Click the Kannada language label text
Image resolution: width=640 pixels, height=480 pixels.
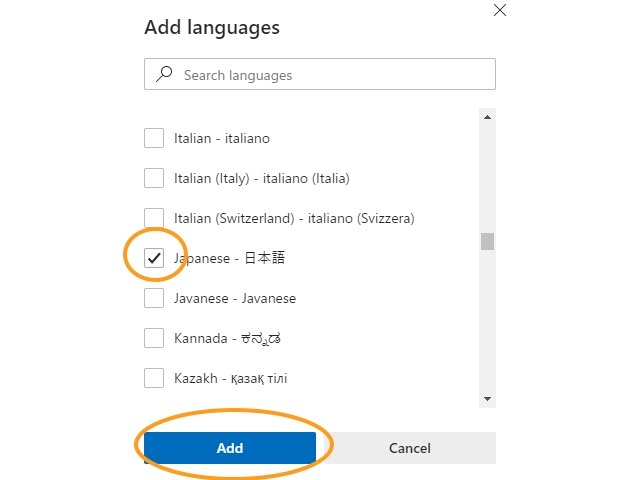click(227, 338)
